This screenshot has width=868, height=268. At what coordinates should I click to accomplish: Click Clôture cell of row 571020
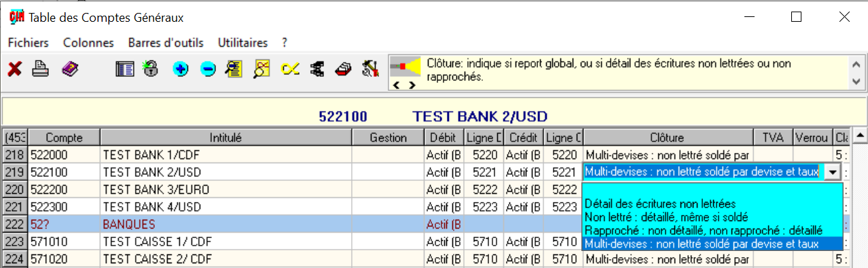[668, 258]
